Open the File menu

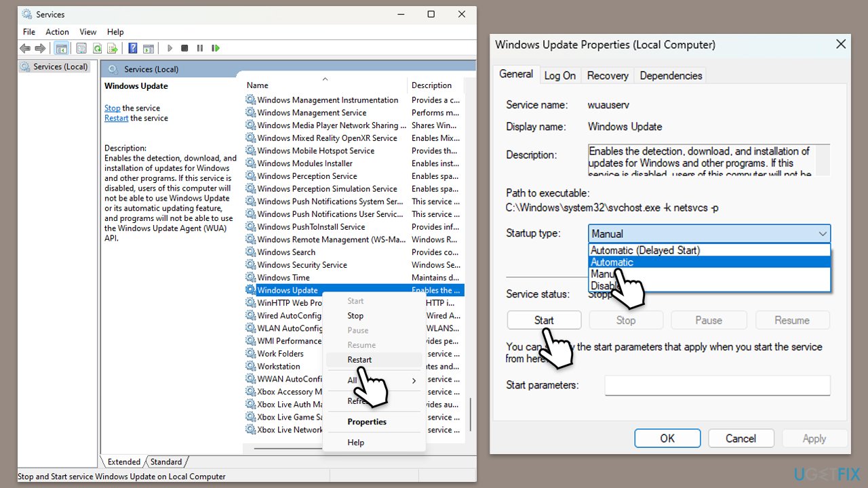point(29,32)
